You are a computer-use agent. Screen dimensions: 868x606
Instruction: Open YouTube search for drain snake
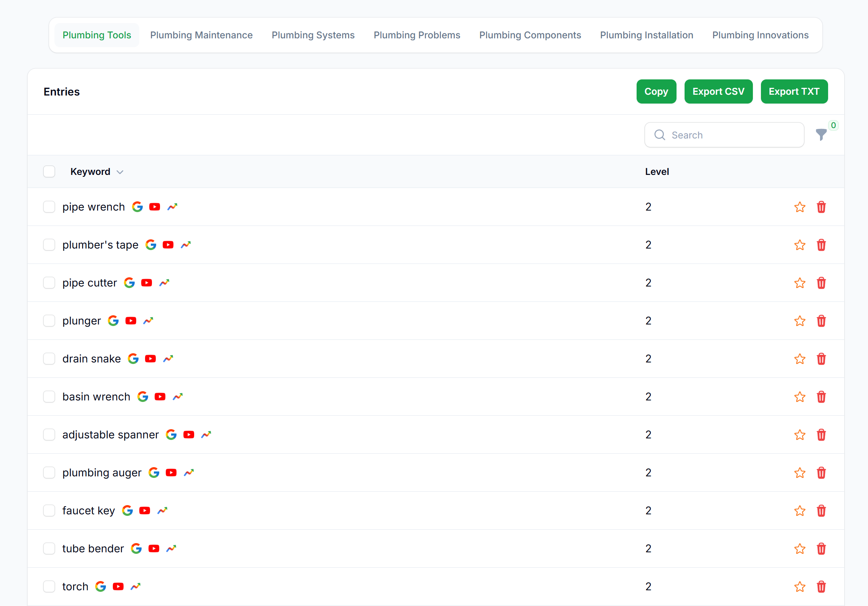point(150,359)
